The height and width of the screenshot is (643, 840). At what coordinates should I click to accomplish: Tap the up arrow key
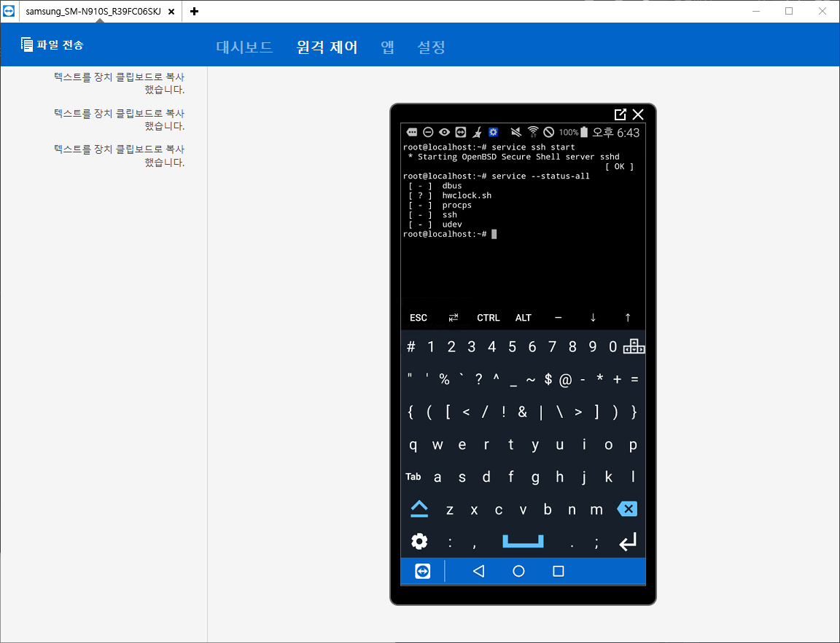628,318
